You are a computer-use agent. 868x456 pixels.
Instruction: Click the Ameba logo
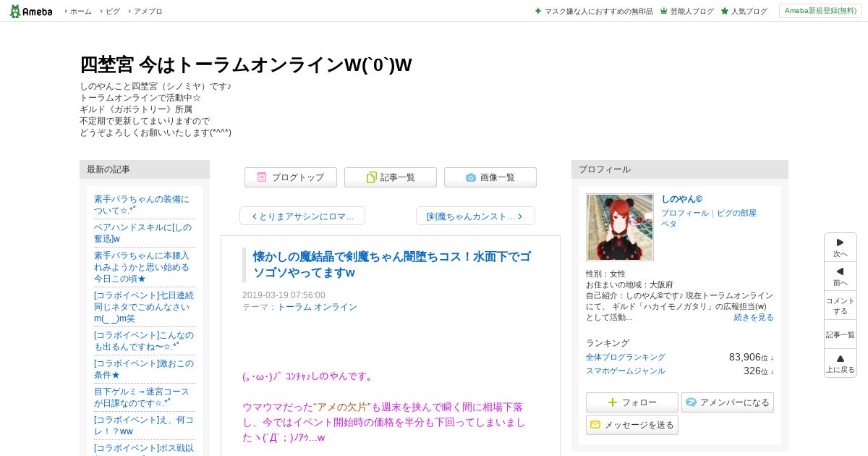[30, 11]
